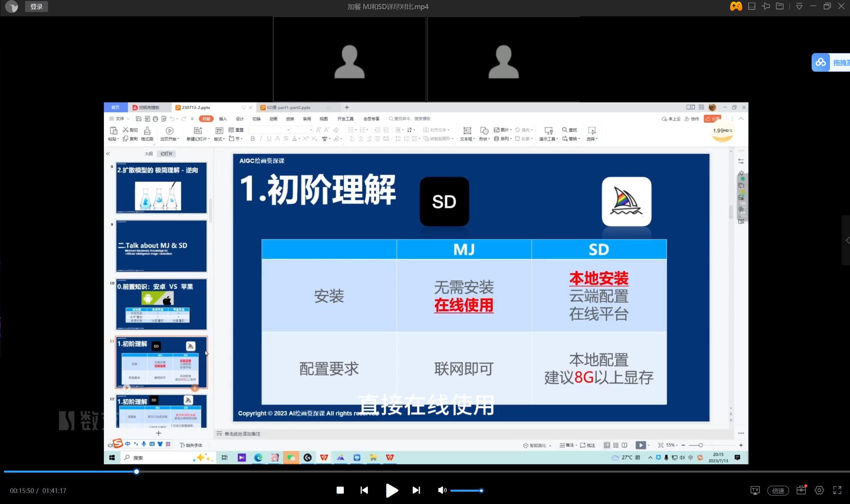Select the 审阅 ribbon tab
This screenshot has width=850, height=504.
click(x=307, y=119)
